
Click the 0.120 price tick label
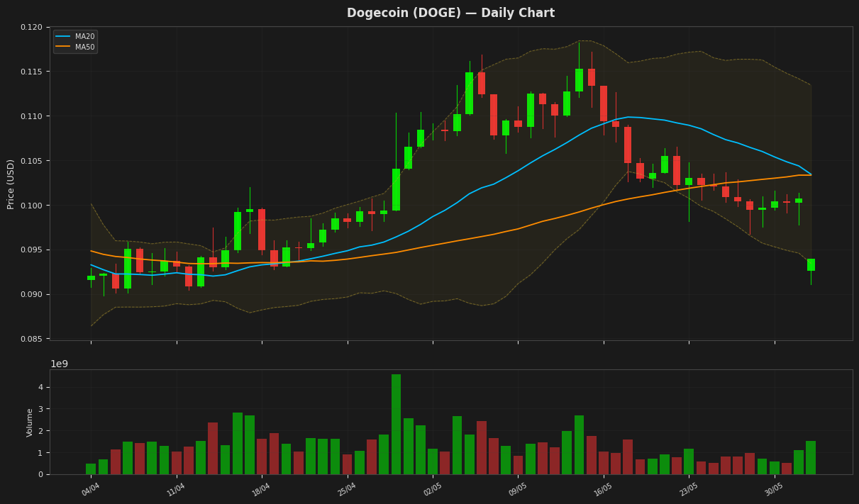pos(31,27)
